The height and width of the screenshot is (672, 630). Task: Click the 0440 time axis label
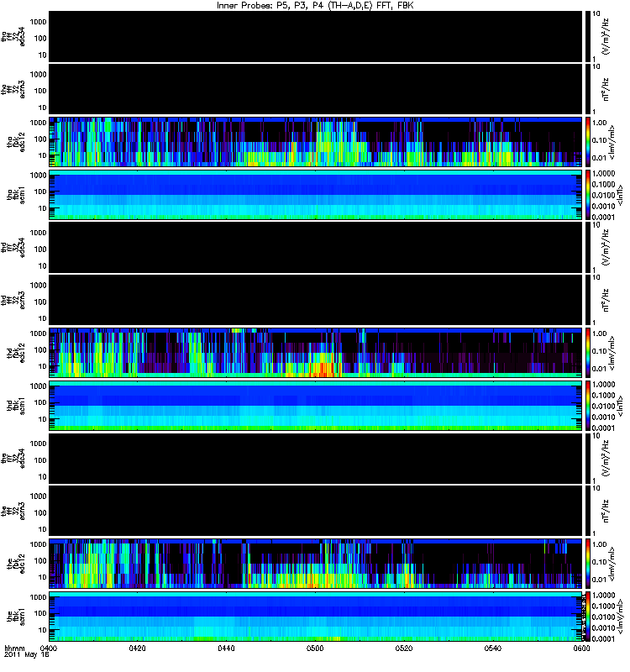tap(226, 648)
